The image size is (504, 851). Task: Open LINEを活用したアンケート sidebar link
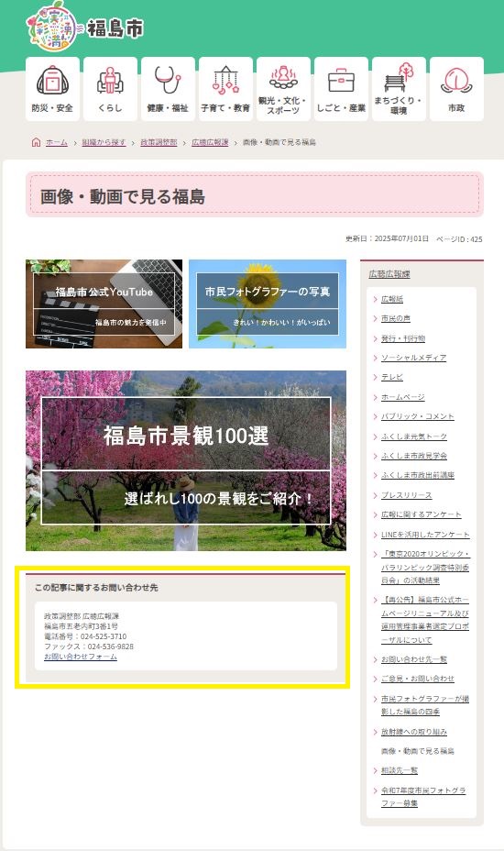425,535
